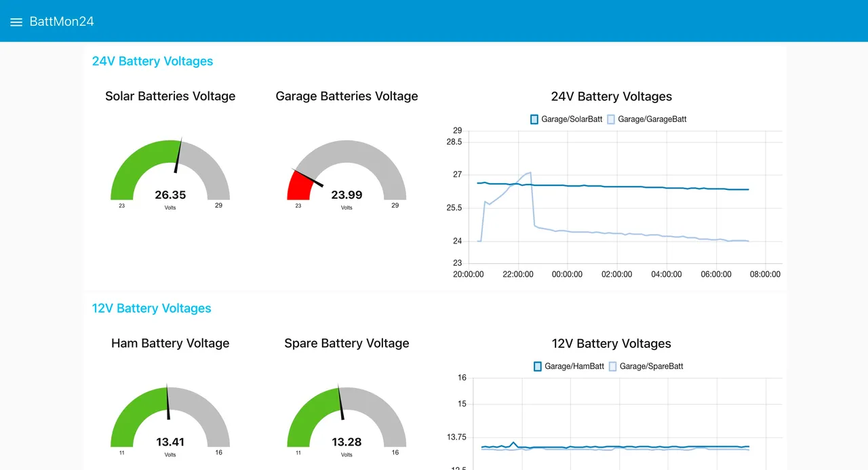Click the 06:00:00 time axis label
Screen dimensions: 868x470
tap(715, 275)
